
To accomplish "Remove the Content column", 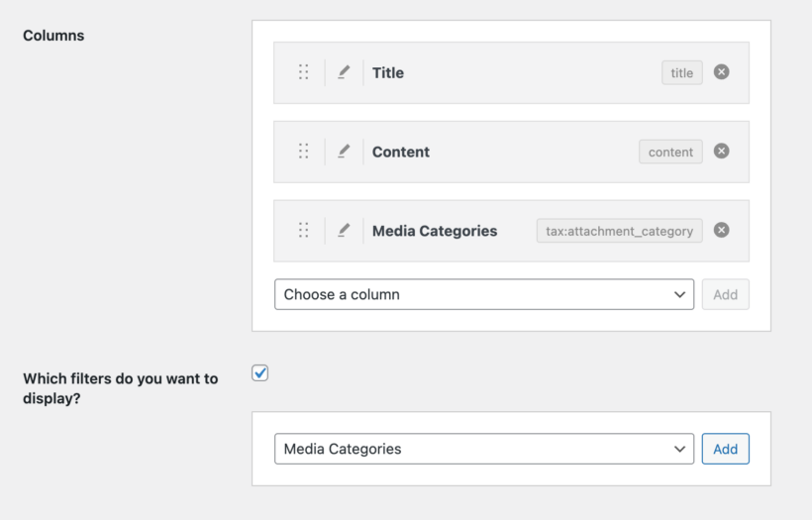I will [722, 152].
